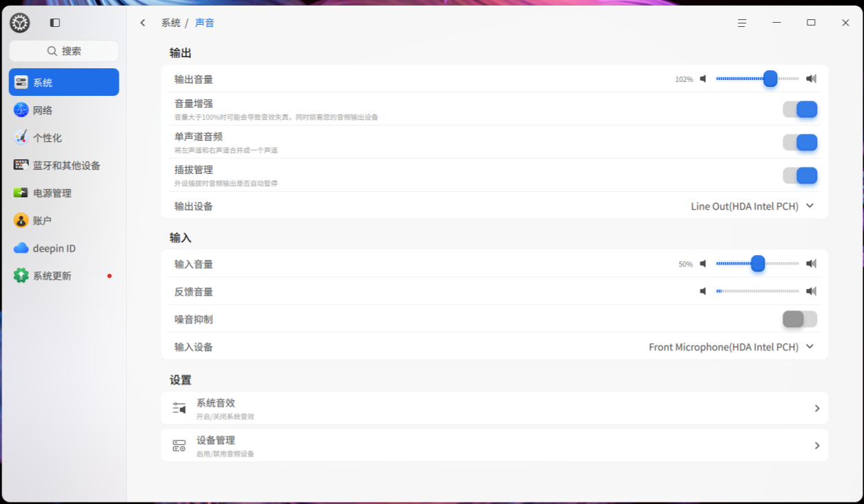Select the highlighted 系统 sidebar entry
The image size is (864, 504).
tap(63, 82)
